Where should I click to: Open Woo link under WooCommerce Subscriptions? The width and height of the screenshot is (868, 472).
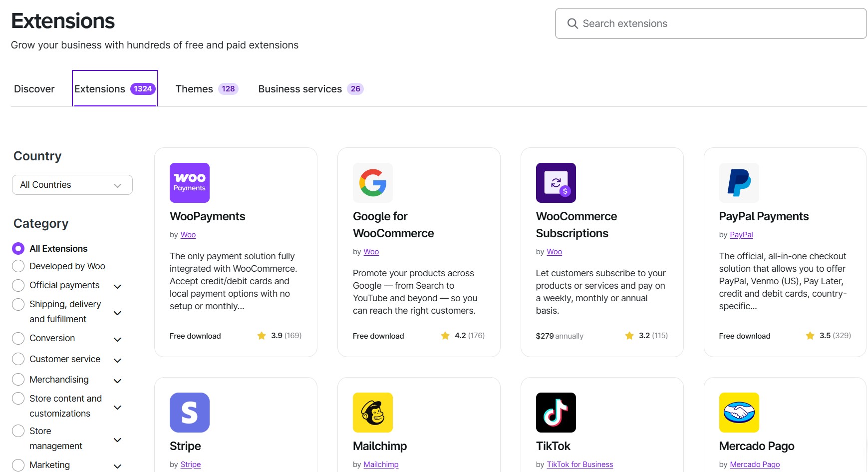[555, 252]
